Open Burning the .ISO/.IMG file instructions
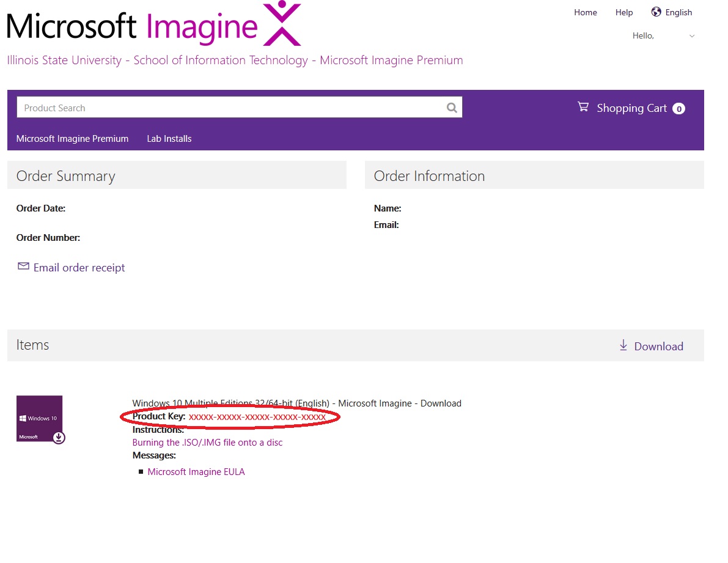728x563 pixels. coord(207,443)
